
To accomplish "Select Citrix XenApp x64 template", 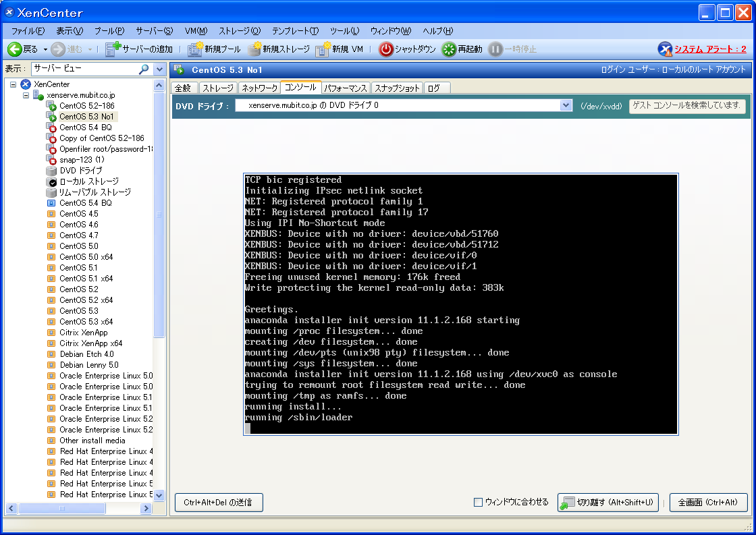I will point(90,343).
